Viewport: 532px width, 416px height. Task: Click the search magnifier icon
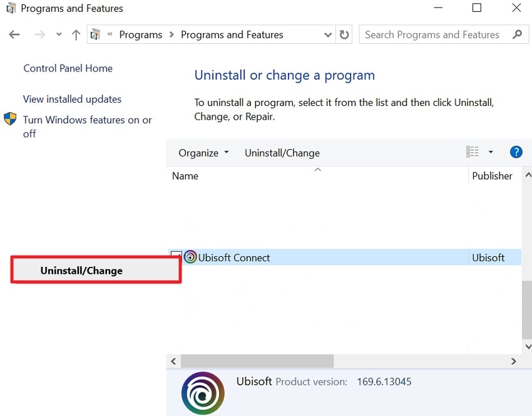(518, 34)
